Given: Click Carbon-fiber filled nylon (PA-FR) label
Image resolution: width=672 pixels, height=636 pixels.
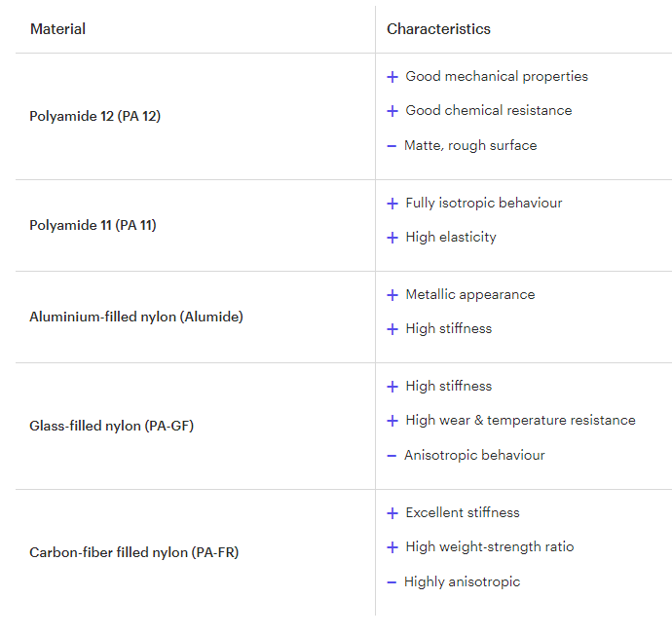Looking at the screenshot, I should (x=133, y=552).
